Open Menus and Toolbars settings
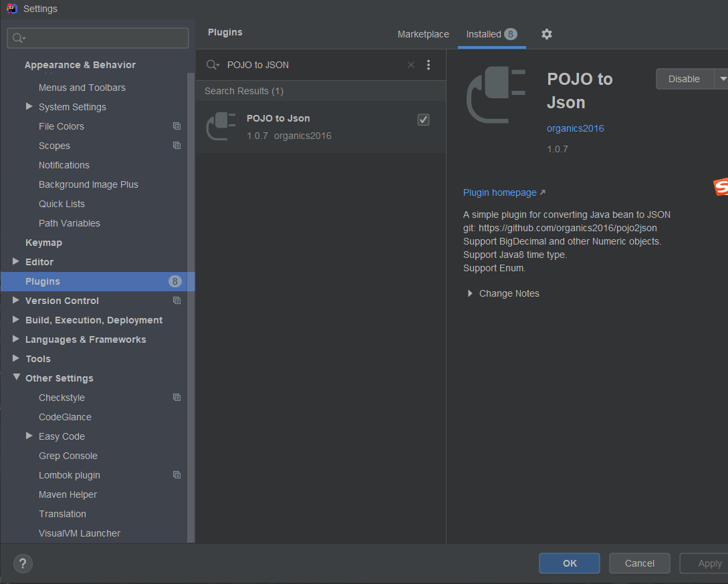The image size is (728, 584). click(x=82, y=88)
